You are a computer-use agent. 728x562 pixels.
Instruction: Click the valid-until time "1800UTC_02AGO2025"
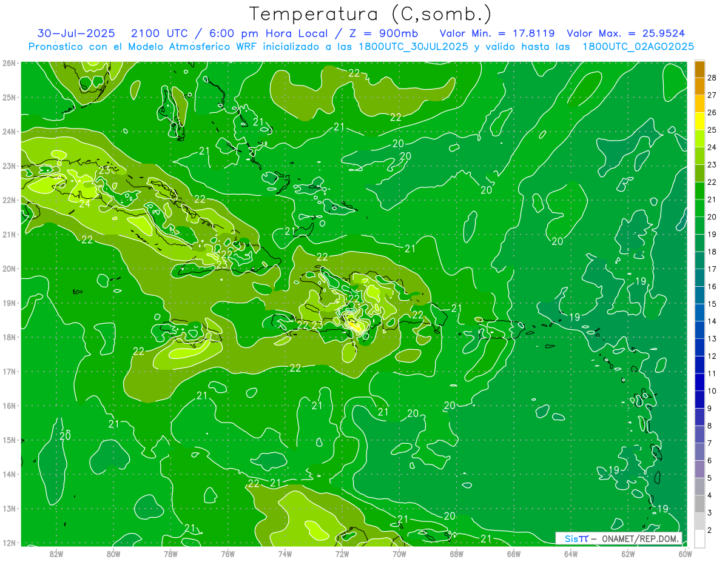[638, 46]
